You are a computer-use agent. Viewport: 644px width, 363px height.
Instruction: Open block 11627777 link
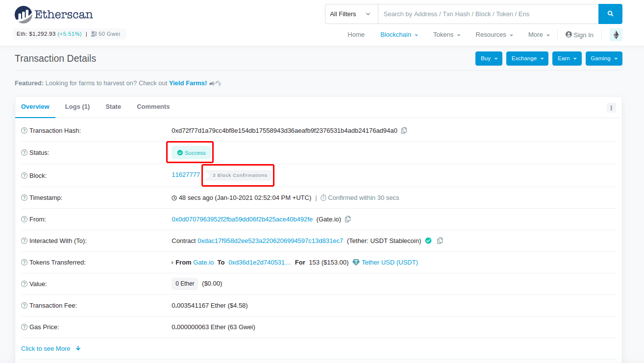pyautogui.click(x=186, y=175)
